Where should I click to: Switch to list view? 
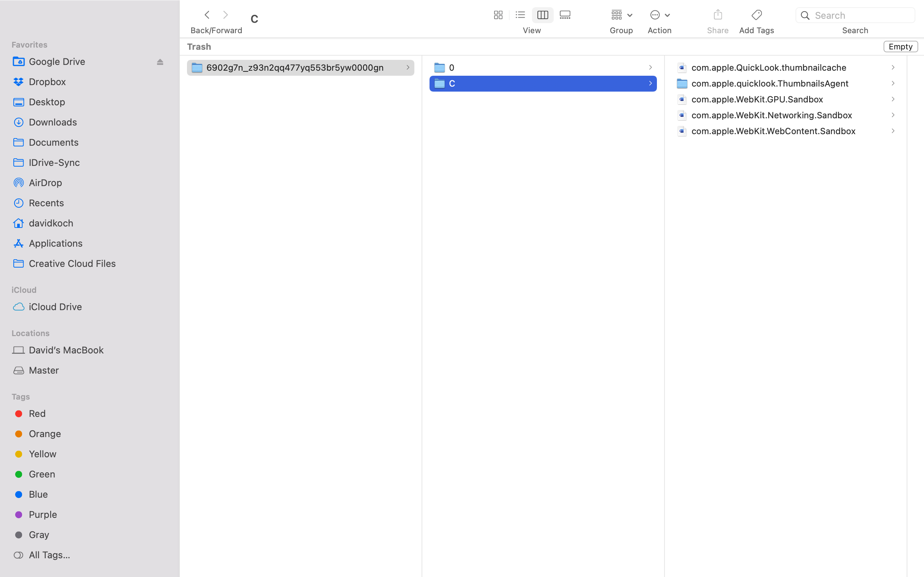tap(520, 15)
